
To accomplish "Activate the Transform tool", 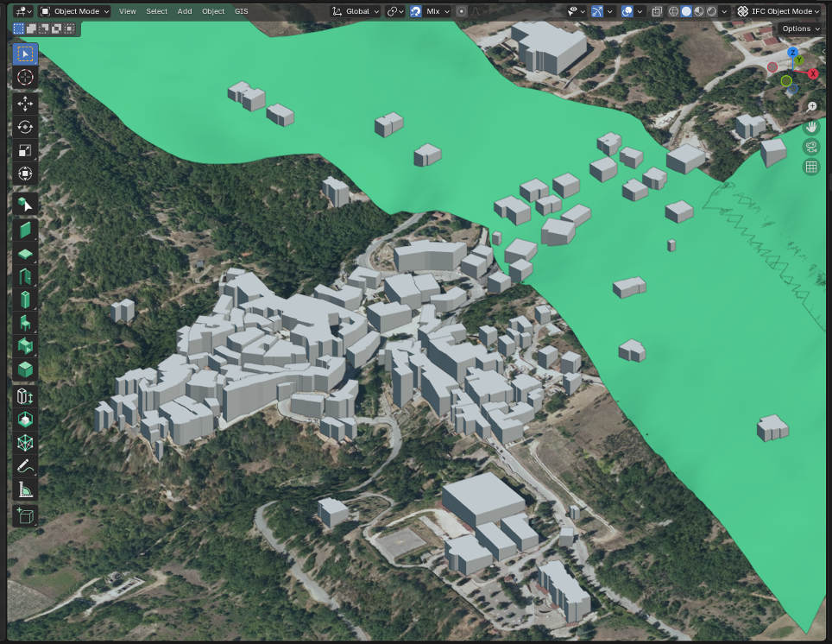I will coord(24,173).
